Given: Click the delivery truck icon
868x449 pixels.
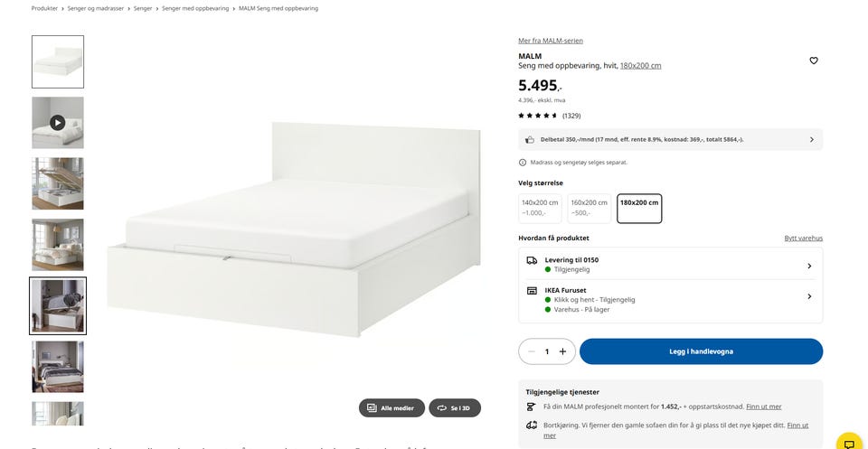Looking at the screenshot, I should click(x=532, y=260).
